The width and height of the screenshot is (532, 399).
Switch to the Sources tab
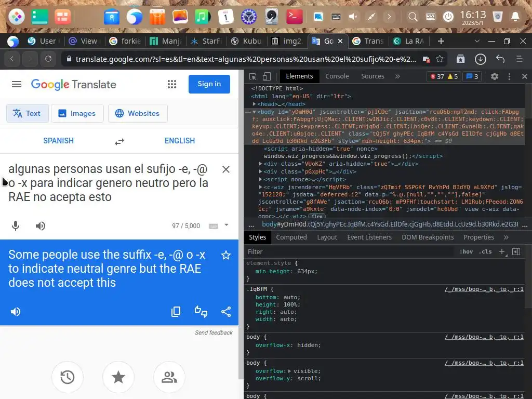click(x=373, y=76)
